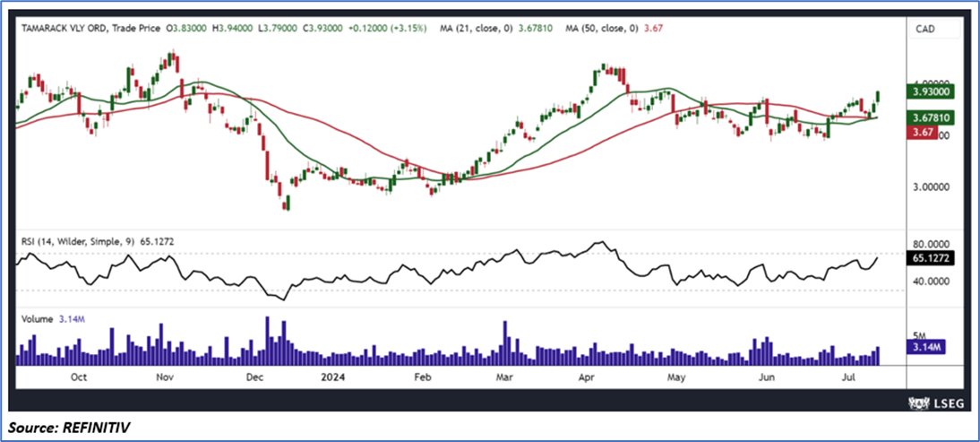Click the Apr date axis label

click(586, 377)
